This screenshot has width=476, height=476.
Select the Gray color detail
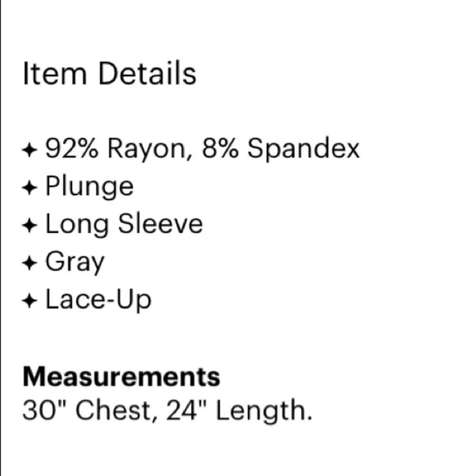[x=75, y=263]
